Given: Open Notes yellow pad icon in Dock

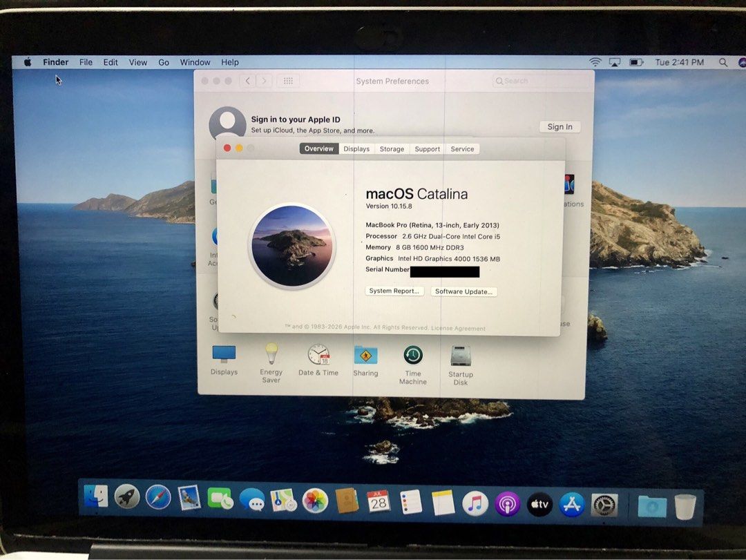Looking at the screenshot, I should point(443,503).
